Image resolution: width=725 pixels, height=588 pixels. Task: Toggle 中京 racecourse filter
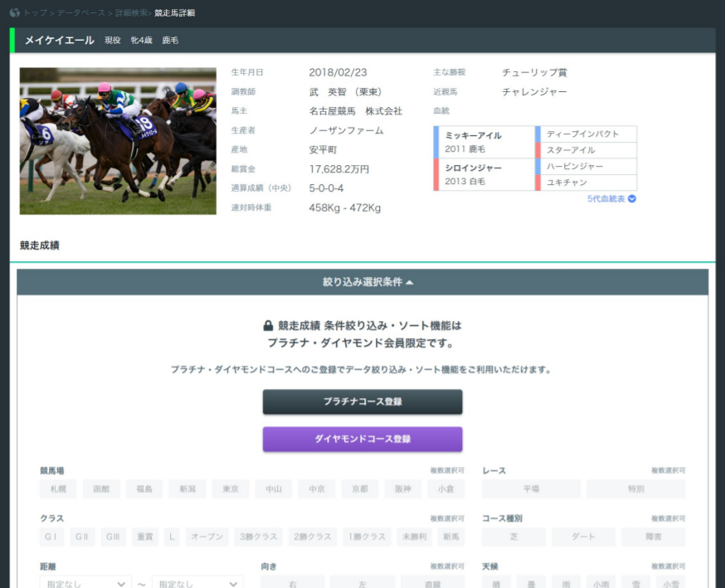pyautogui.click(x=317, y=489)
